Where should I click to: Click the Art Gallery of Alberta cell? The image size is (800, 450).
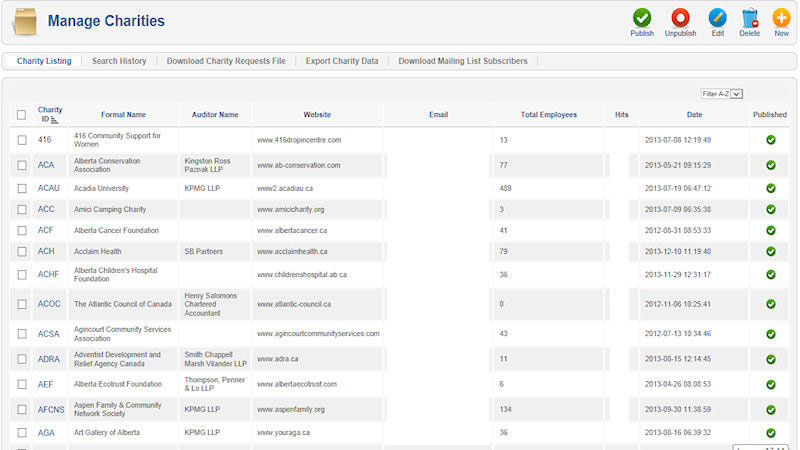(x=107, y=433)
